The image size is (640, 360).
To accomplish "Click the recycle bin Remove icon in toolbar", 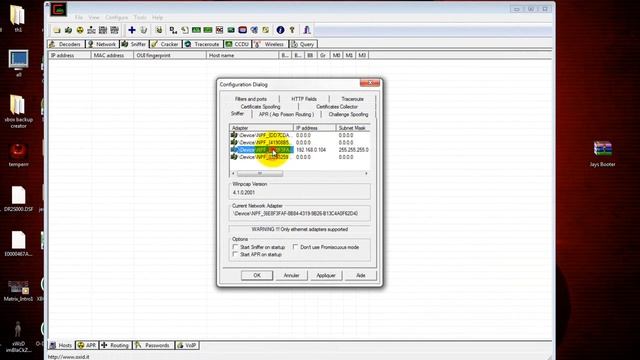I will [x=144, y=30].
